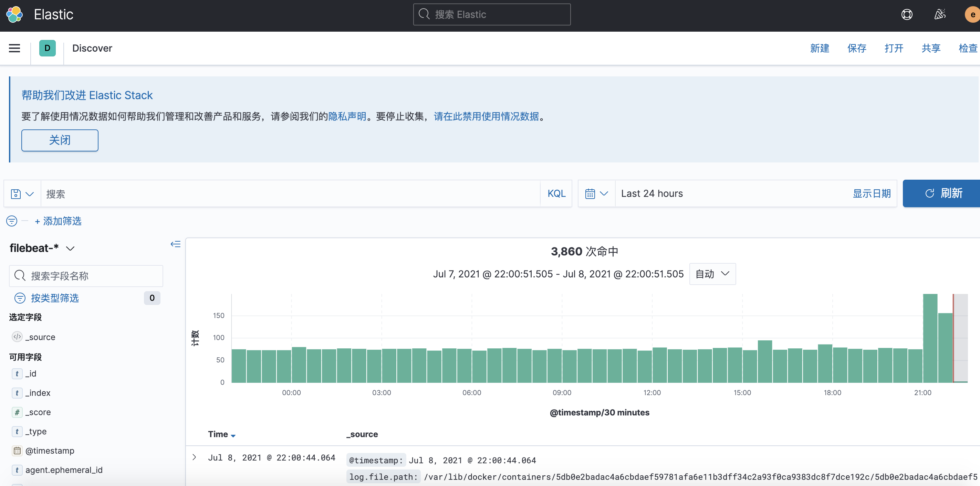The height and width of the screenshot is (486, 980).
Task: Select the _type field in list
Action: [x=36, y=432]
